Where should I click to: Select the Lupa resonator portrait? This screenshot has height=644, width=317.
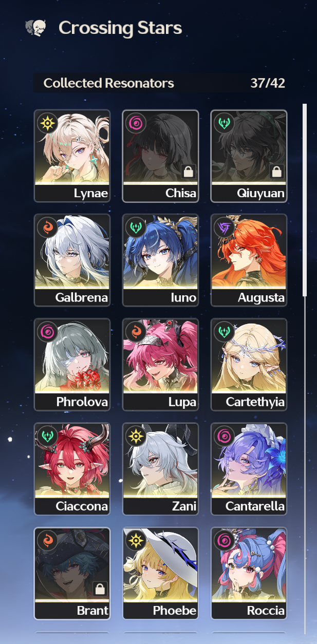160,365
